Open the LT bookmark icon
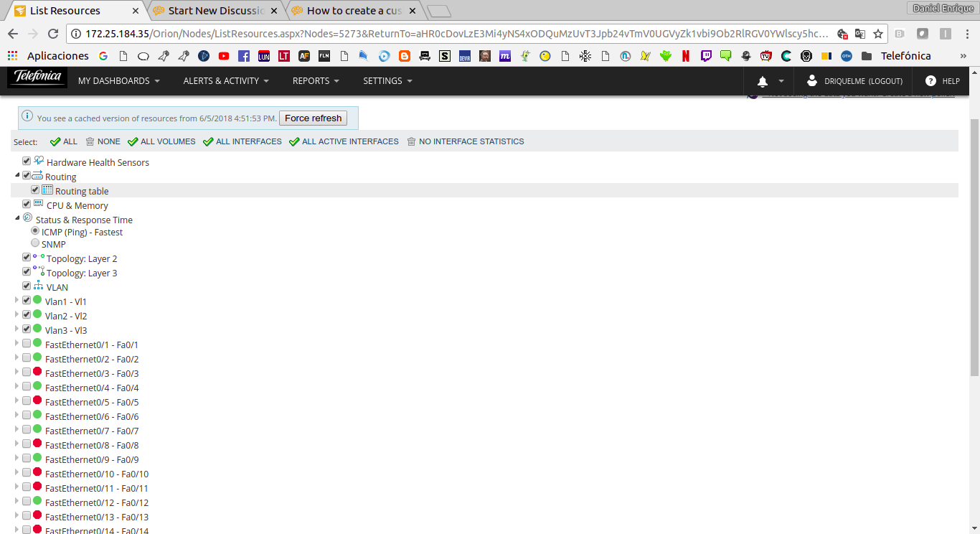The width and height of the screenshot is (980, 534). click(x=284, y=56)
